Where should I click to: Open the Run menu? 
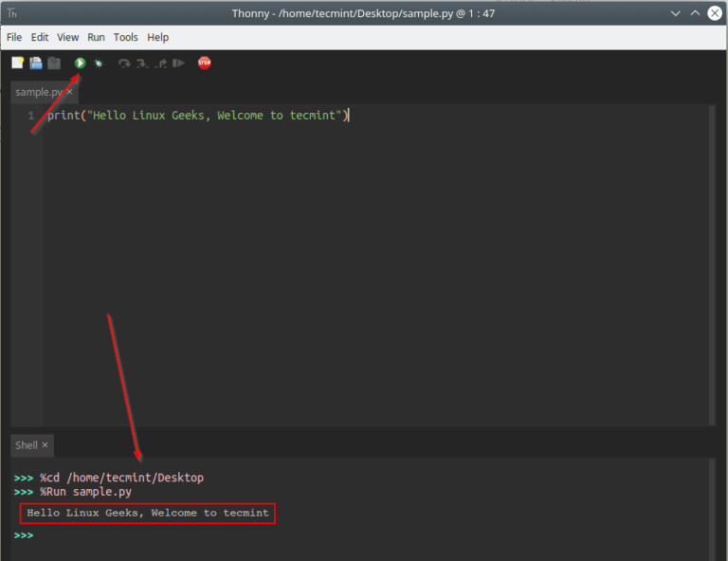(x=96, y=37)
